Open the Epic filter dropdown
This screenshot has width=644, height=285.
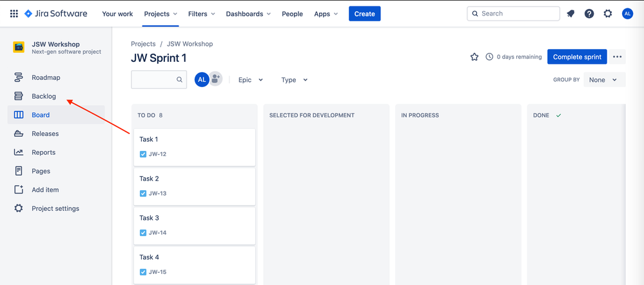point(251,80)
